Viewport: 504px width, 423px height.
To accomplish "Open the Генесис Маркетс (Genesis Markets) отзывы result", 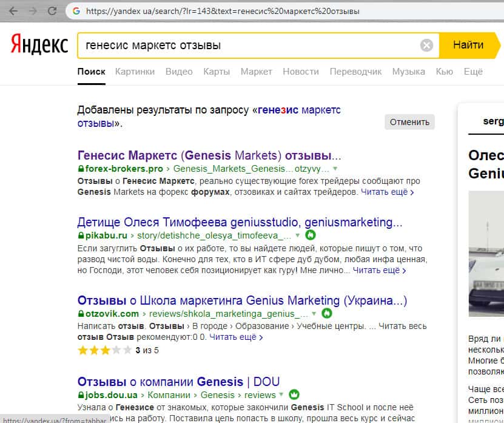I will pos(209,155).
